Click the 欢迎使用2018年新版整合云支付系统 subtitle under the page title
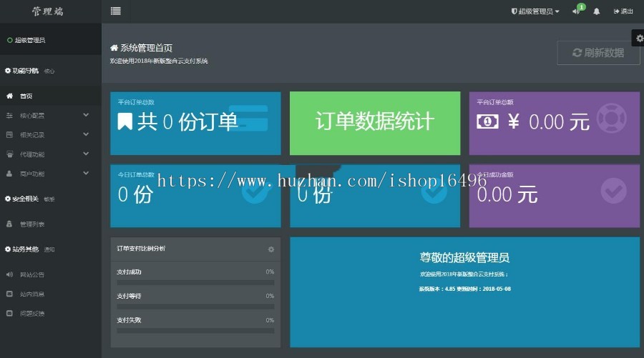This screenshot has width=644, height=358. pyautogui.click(x=159, y=61)
